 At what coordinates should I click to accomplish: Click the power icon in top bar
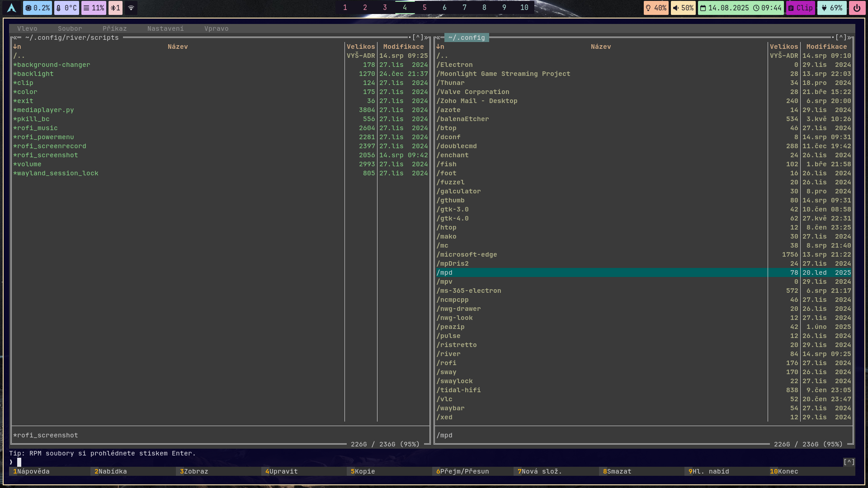[x=857, y=8]
